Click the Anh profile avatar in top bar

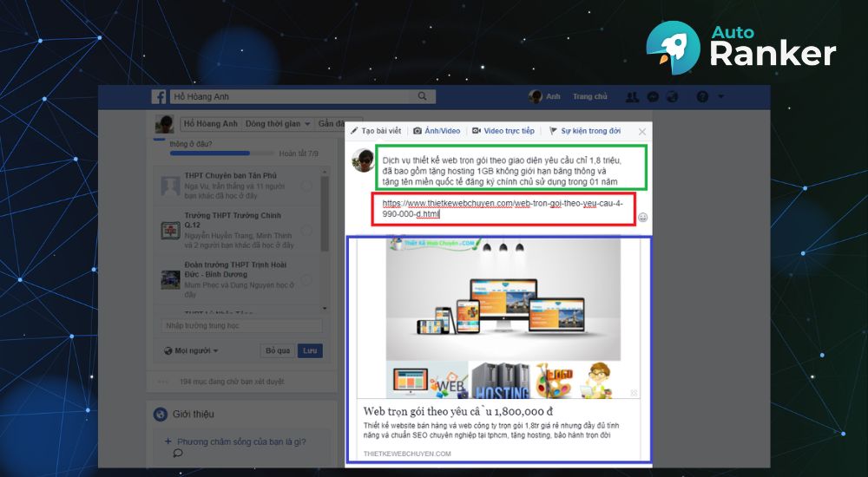(535, 96)
